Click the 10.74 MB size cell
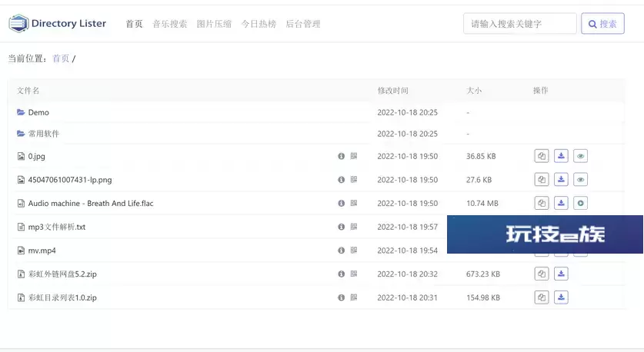The image size is (644, 352). click(x=482, y=204)
